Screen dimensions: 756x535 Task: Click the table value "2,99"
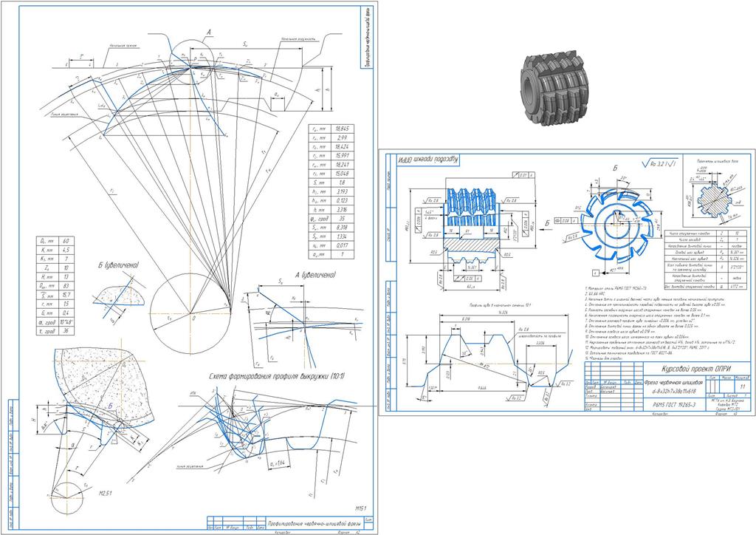point(341,138)
